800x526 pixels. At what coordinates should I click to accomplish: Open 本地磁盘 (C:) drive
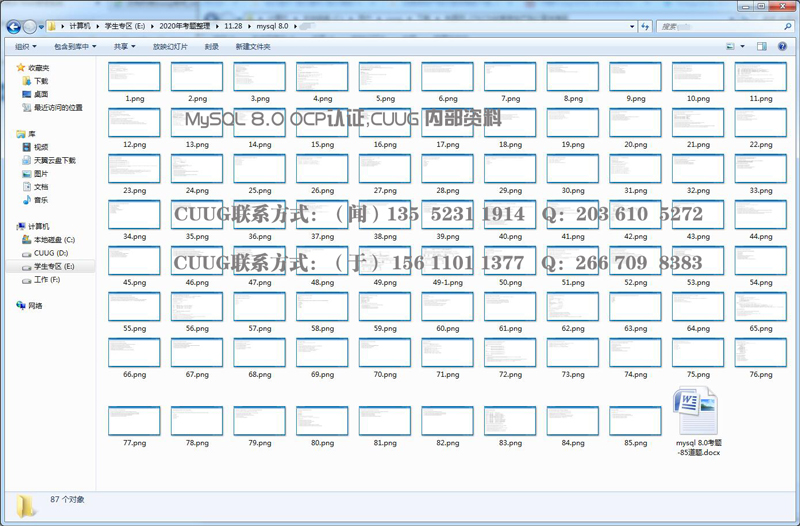tap(54, 240)
